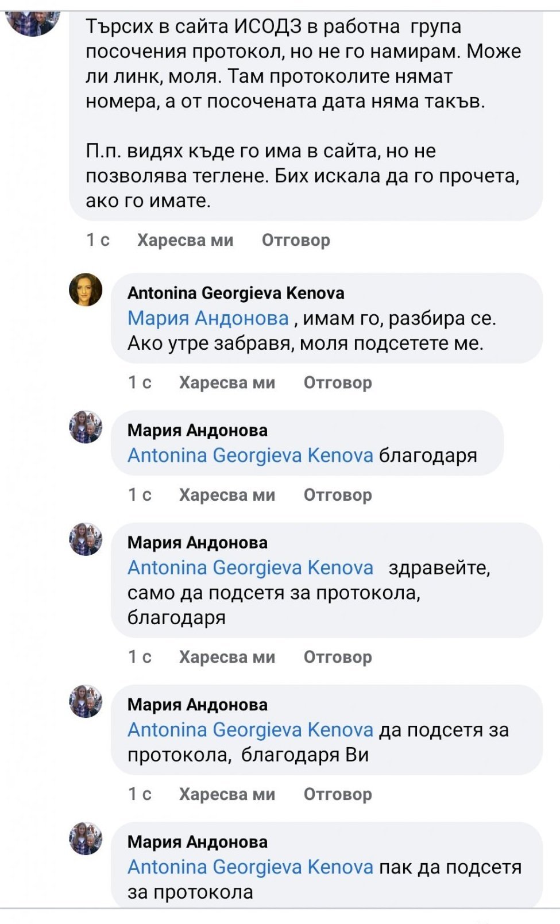Click the avatar beside the 'здравейте, само да подсетя' reply
This screenshot has height=924, width=560.
click(86, 539)
